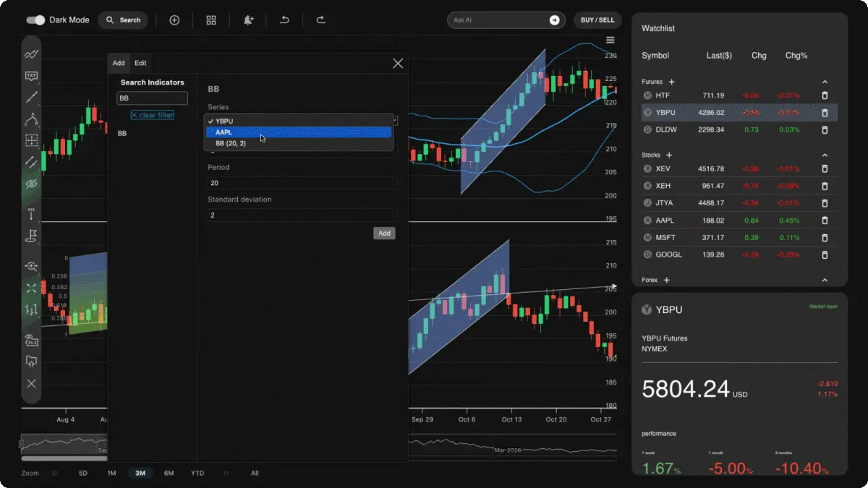Toggle hide drawings eye icon in sidebar

[31, 184]
